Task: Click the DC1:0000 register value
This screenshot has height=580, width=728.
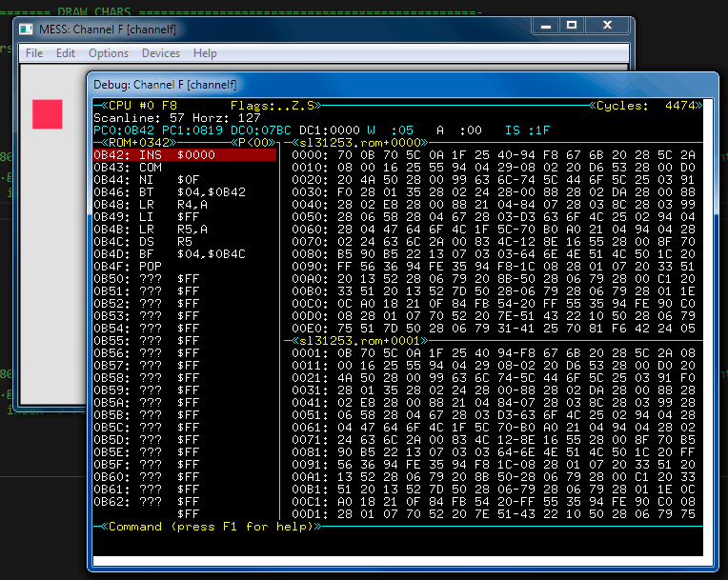Action: coord(329,130)
